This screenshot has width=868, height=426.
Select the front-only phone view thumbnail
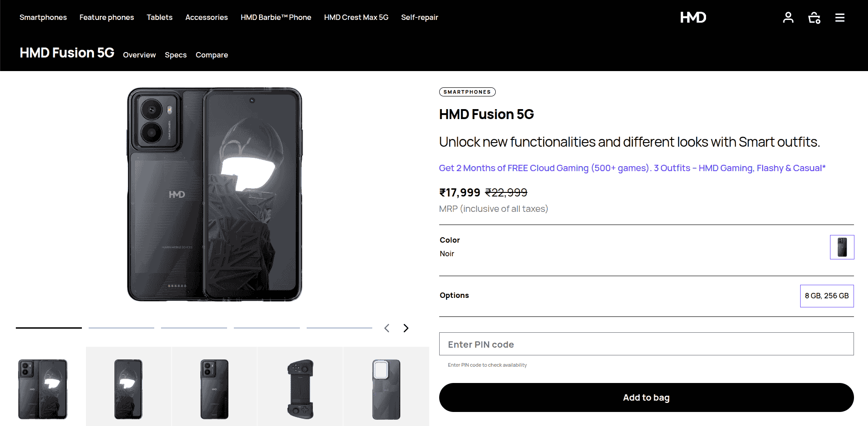[x=128, y=389]
